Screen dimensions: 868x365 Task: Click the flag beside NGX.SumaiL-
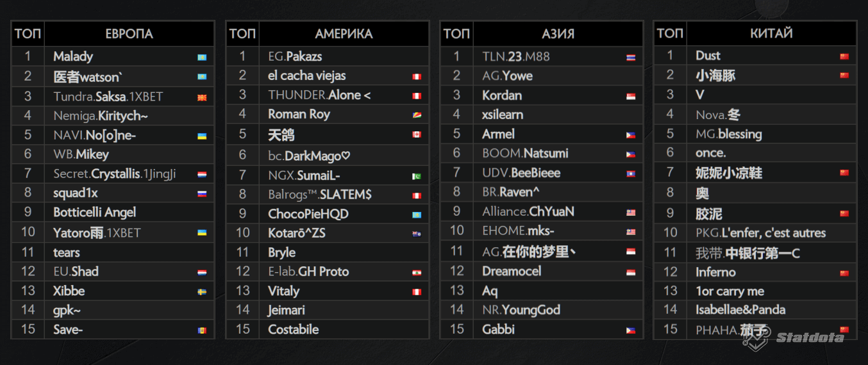[417, 176]
